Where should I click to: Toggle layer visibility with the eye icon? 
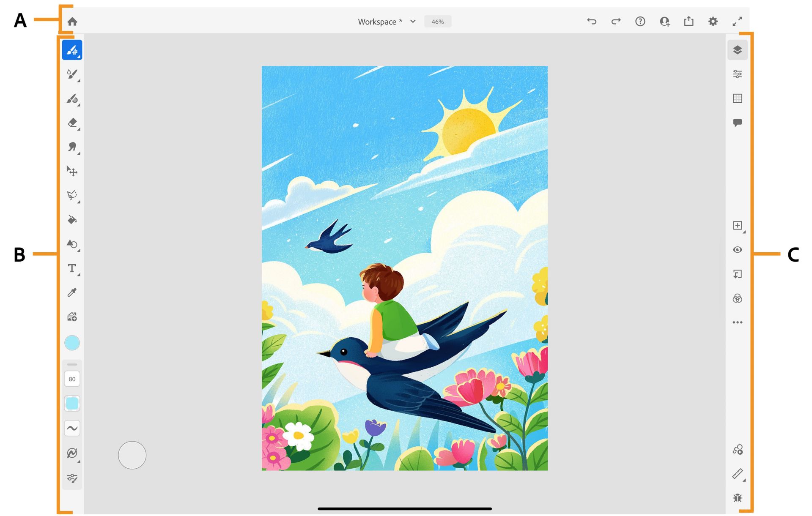click(x=738, y=250)
